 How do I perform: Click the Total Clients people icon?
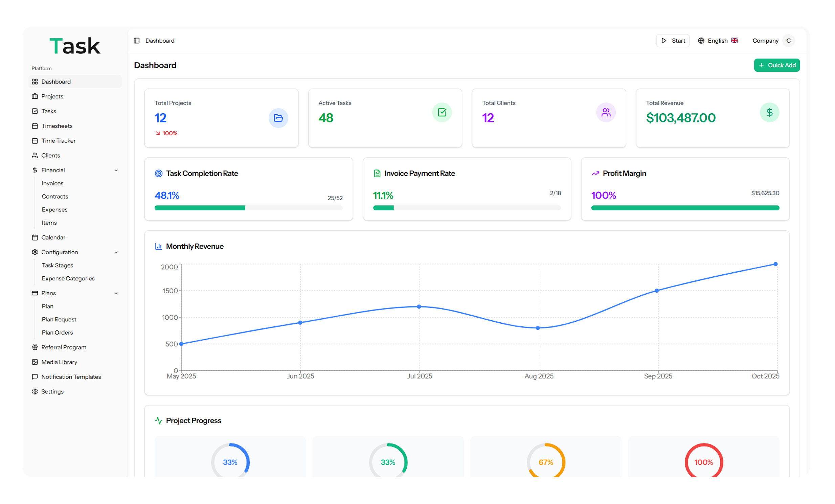606,112
